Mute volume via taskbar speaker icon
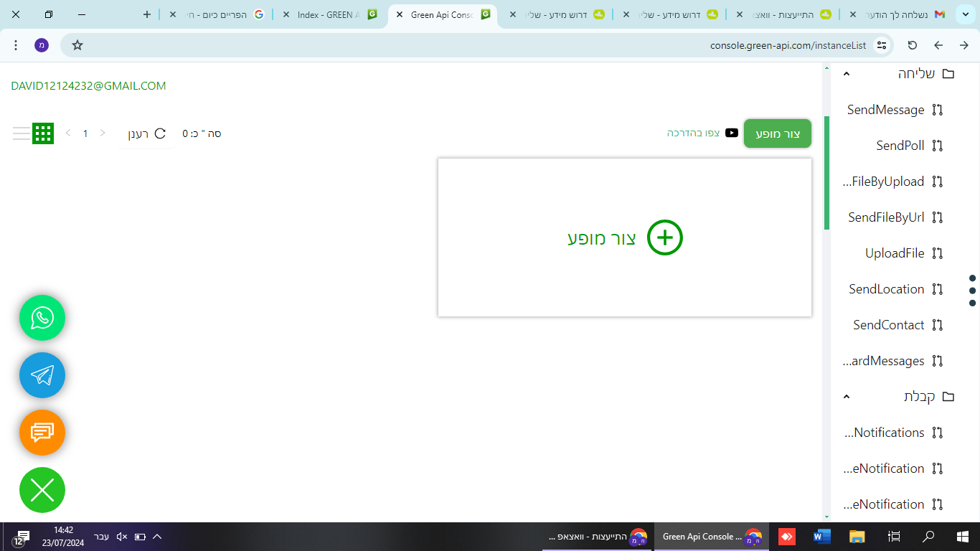Image resolution: width=980 pixels, height=551 pixels. 121,537
